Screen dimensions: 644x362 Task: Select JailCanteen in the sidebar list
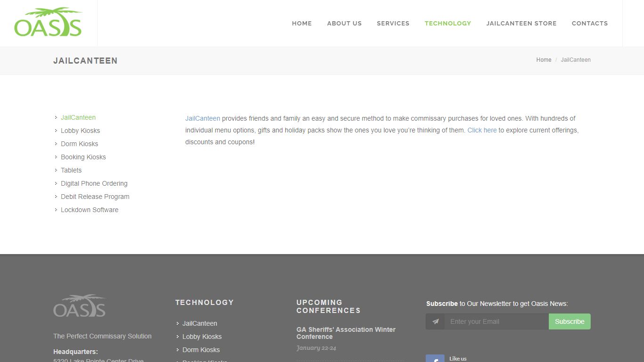point(78,117)
